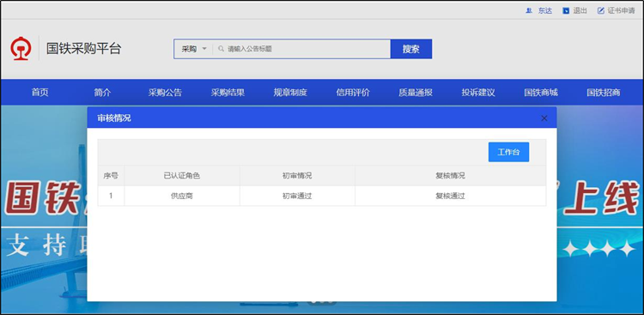Image resolution: width=644 pixels, height=315 pixels.
Task: Click the 退出 logout icon
Action: 566,10
